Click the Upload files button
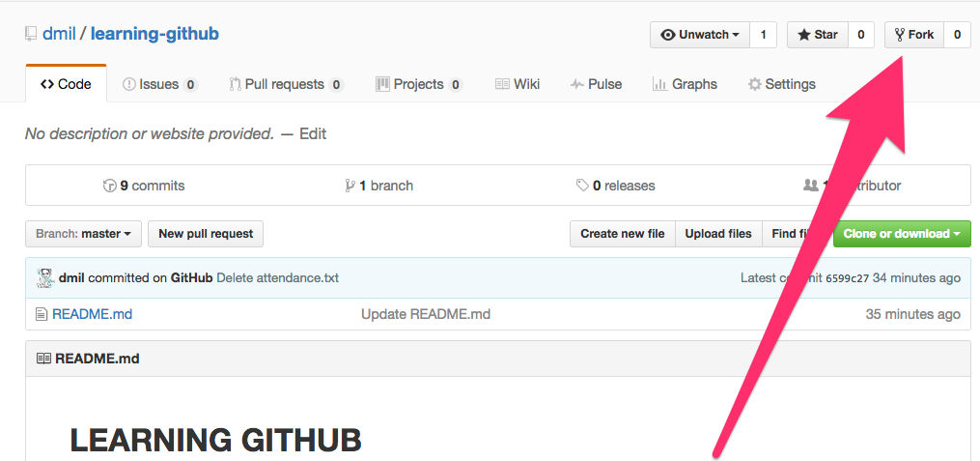 (718, 234)
